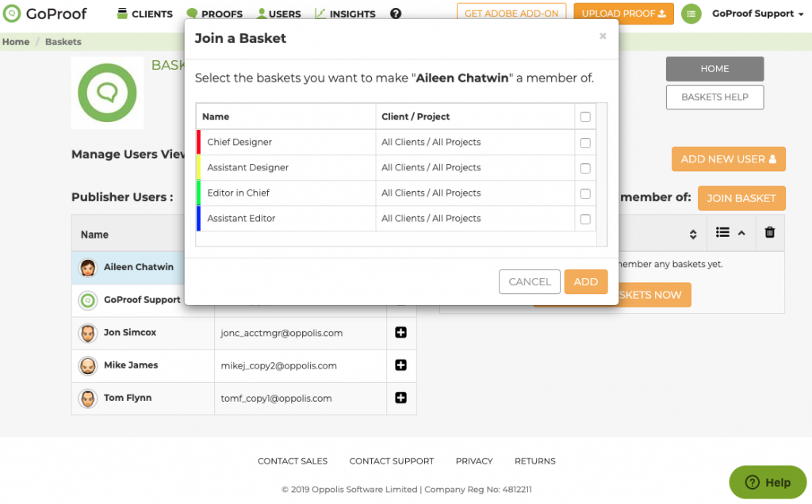Check the Assistant Designer basket
812x504 pixels.
(585, 168)
